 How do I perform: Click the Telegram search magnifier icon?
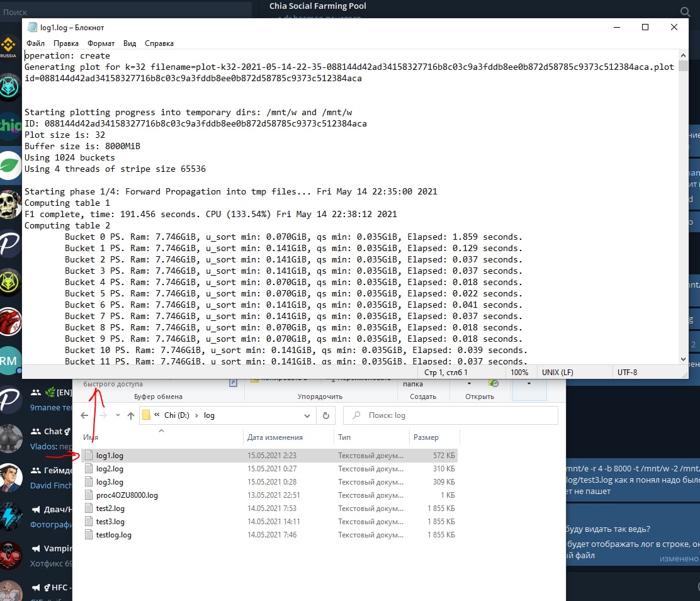(x=685, y=11)
